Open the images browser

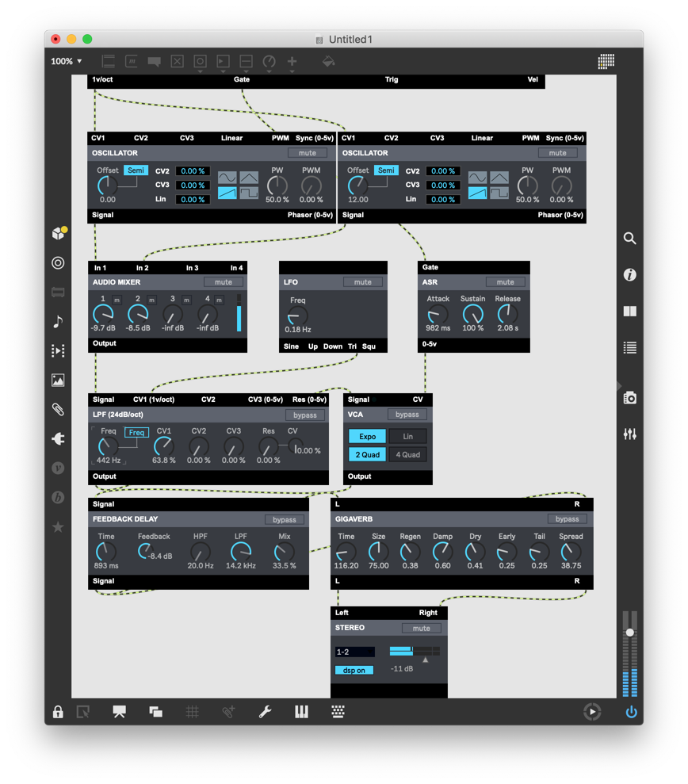pyautogui.click(x=58, y=380)
